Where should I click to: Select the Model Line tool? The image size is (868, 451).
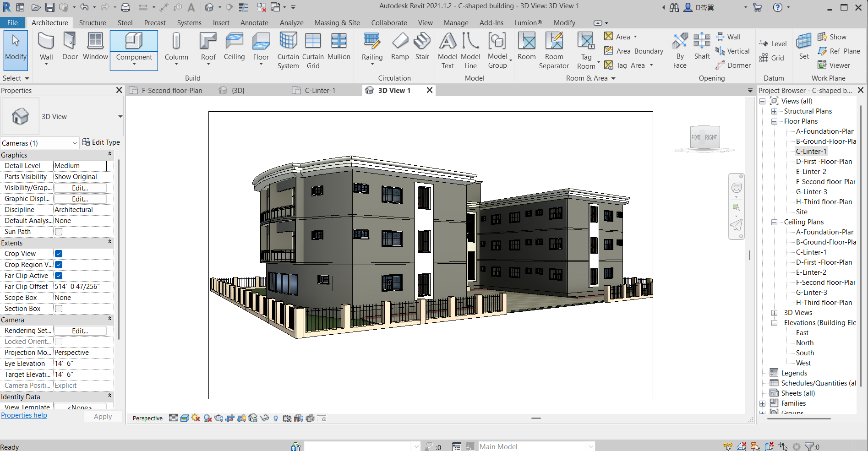[x=470, y=50]
